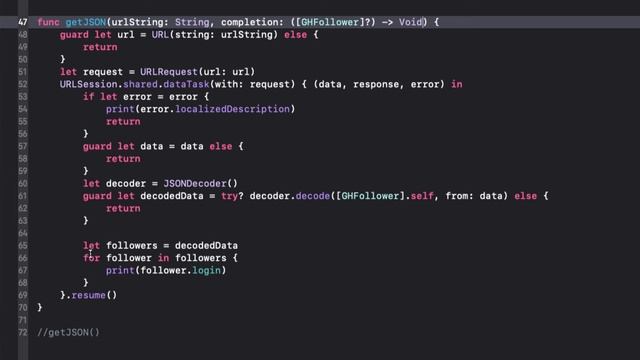Click URL in 'URL(string: urlString)'
The height and width of the screenshot is (360, 640).
click(x=160, y=35)
